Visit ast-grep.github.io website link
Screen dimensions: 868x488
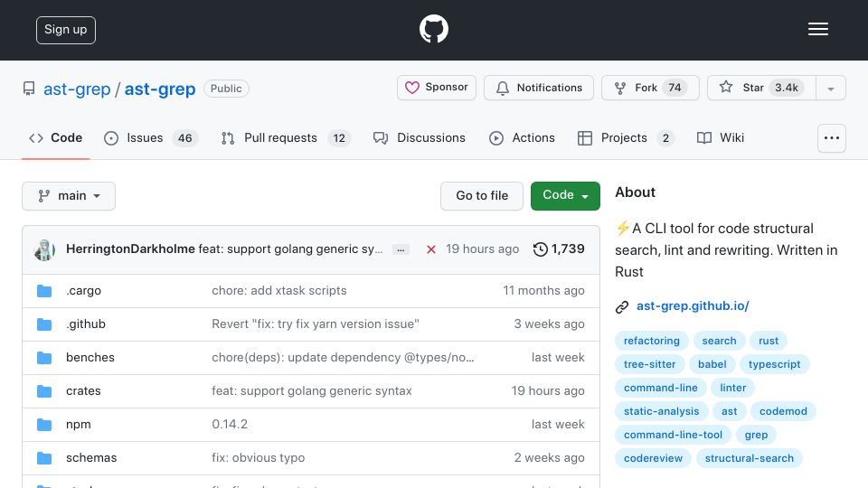click(x=693, y=306)
